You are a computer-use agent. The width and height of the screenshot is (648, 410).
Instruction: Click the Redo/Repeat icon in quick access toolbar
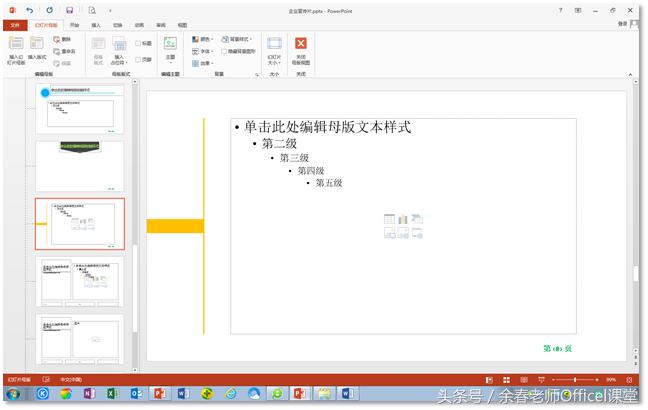point(50,10)
